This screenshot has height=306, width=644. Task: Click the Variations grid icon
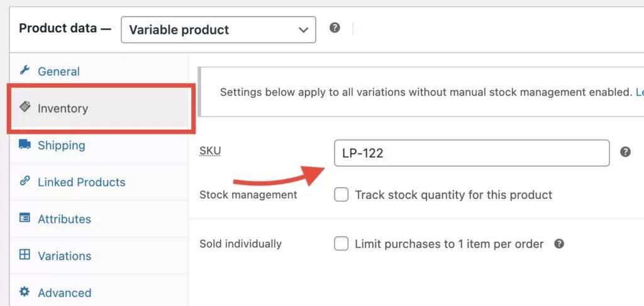[25, 255]
